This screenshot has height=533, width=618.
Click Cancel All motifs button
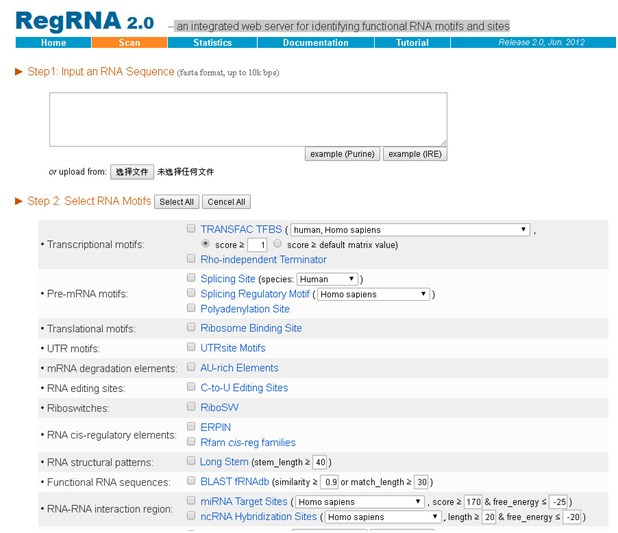226,202
